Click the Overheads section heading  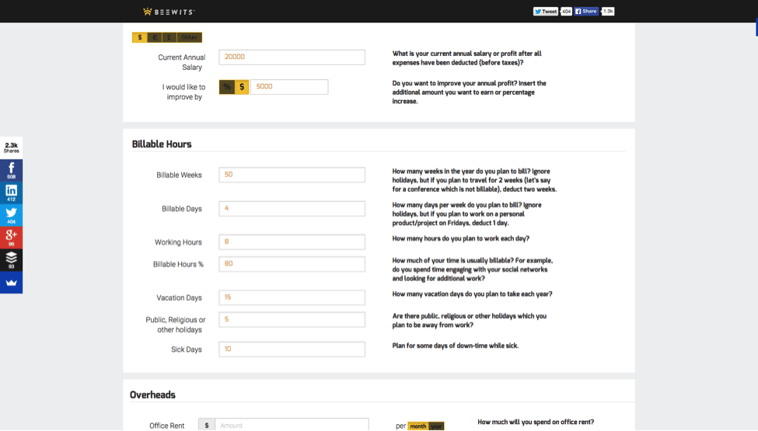point(152,395)
